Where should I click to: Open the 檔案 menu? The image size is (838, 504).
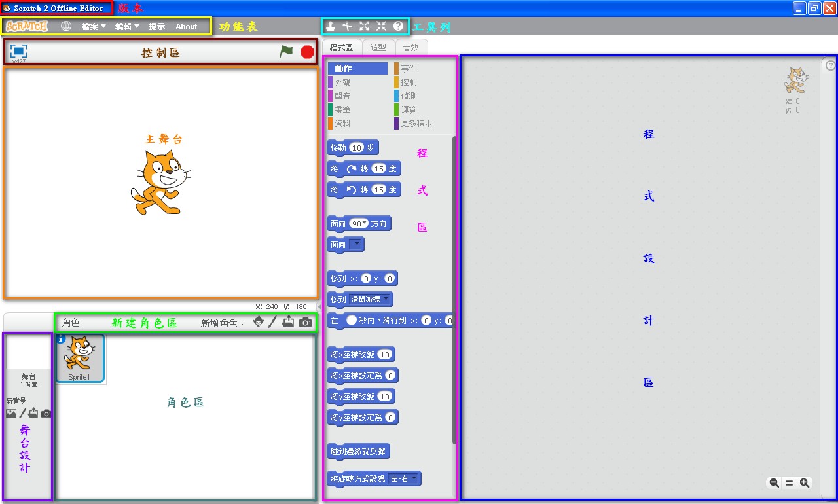94,27
